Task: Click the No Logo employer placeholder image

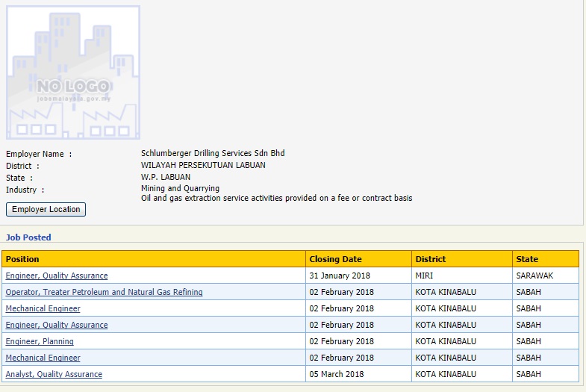Action: point(73,72)
